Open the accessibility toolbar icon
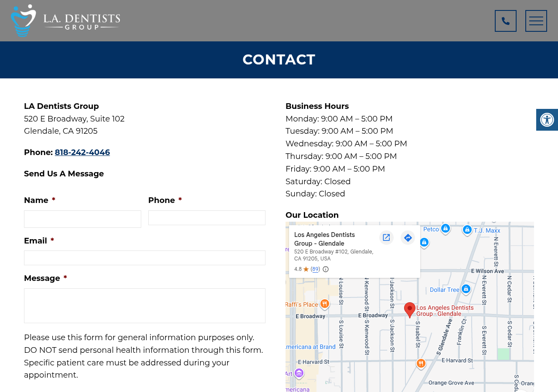Image resolution: width=558 pixels, height=392 pixels. [547, 120]
